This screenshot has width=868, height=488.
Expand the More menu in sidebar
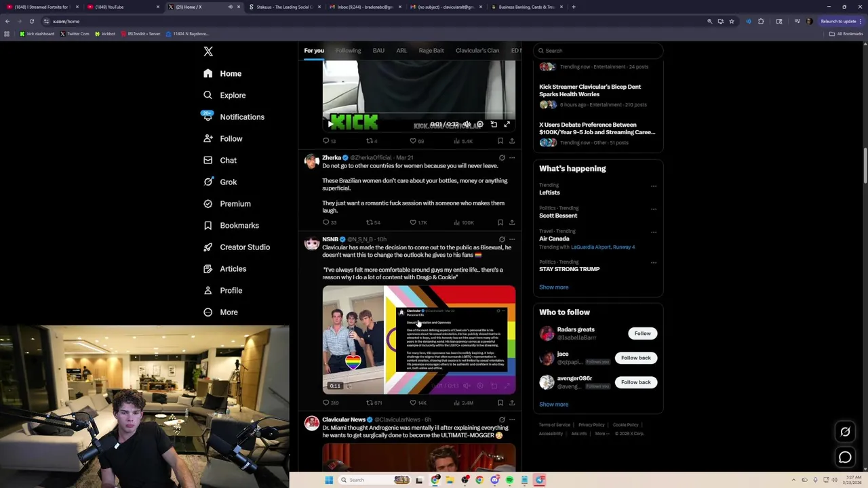(x=220, y=312)
